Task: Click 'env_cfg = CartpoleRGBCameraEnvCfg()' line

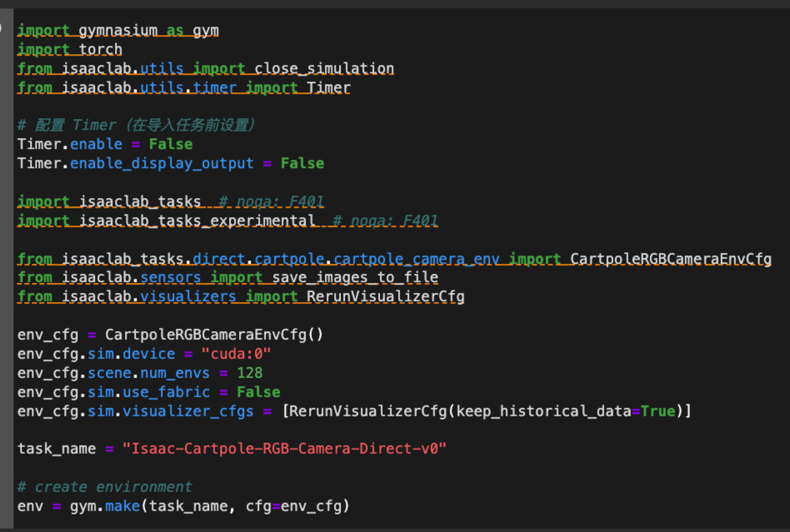Action: pos(170,335)
